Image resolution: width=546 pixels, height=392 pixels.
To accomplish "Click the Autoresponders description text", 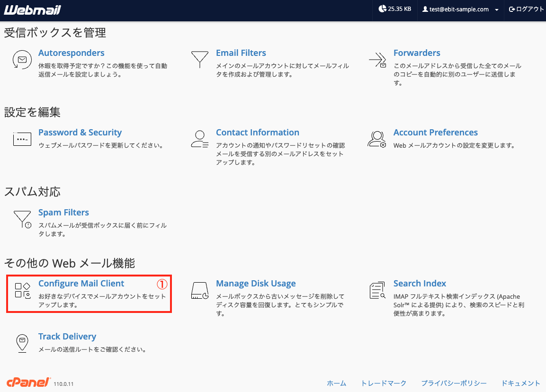I will point(103,70).
